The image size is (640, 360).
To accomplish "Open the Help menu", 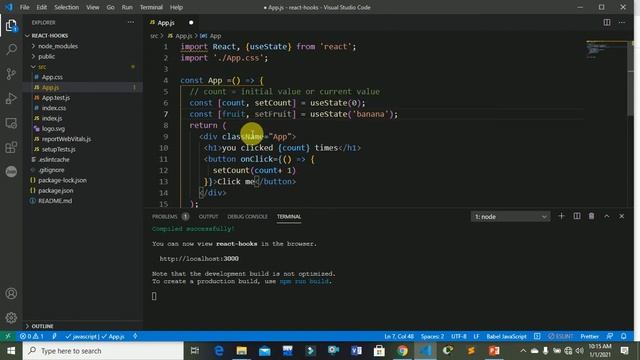I will coord(176,7).
